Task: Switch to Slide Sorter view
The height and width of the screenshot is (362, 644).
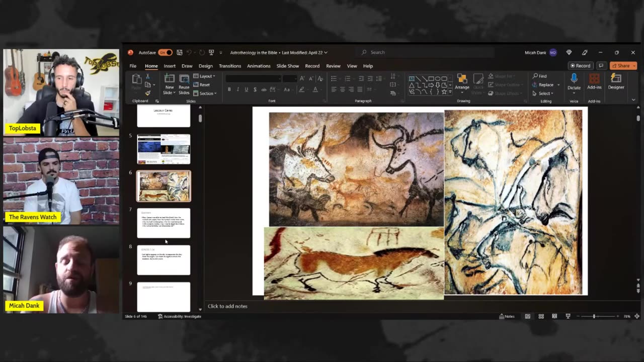Action: pos(541,316)
